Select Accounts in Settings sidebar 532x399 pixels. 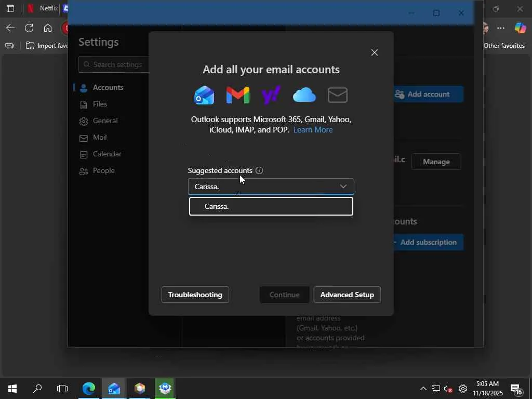108,87
